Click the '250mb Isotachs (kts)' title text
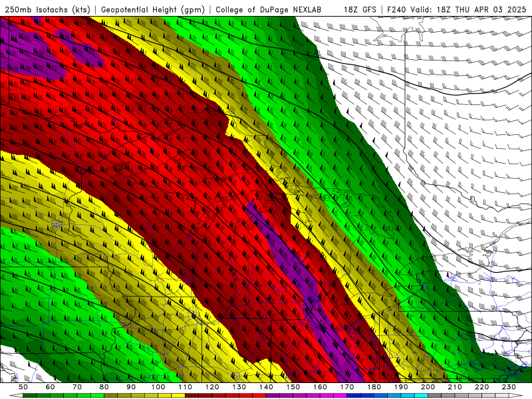The image size is (532, 399). pos(48,10)
